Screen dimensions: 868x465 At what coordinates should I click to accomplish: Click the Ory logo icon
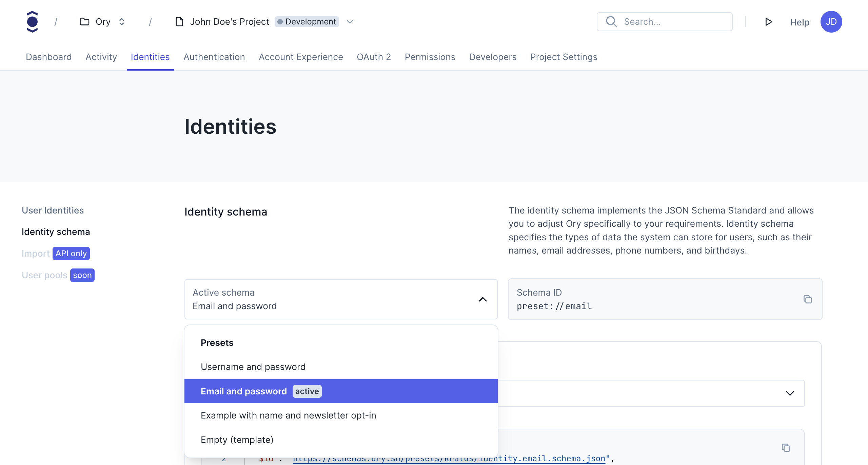point(32,21)
